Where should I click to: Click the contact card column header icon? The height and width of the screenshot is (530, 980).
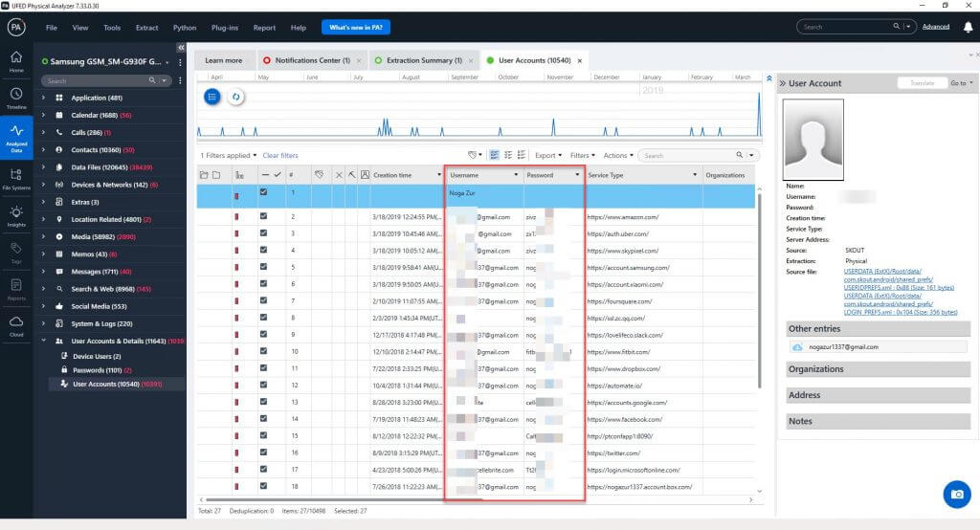click(x=365, y=175)
